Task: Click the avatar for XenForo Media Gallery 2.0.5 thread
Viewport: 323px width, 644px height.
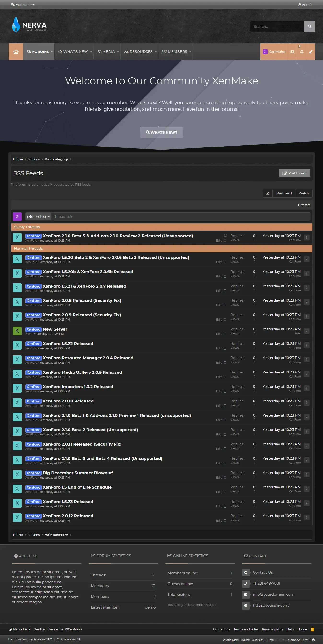Action: coord(17,374)
